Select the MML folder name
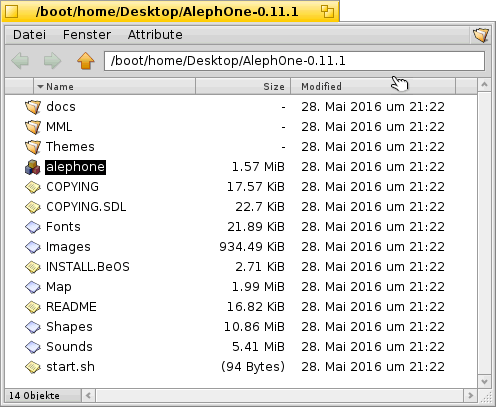496x407 pixels. click(x=59, y=127)
